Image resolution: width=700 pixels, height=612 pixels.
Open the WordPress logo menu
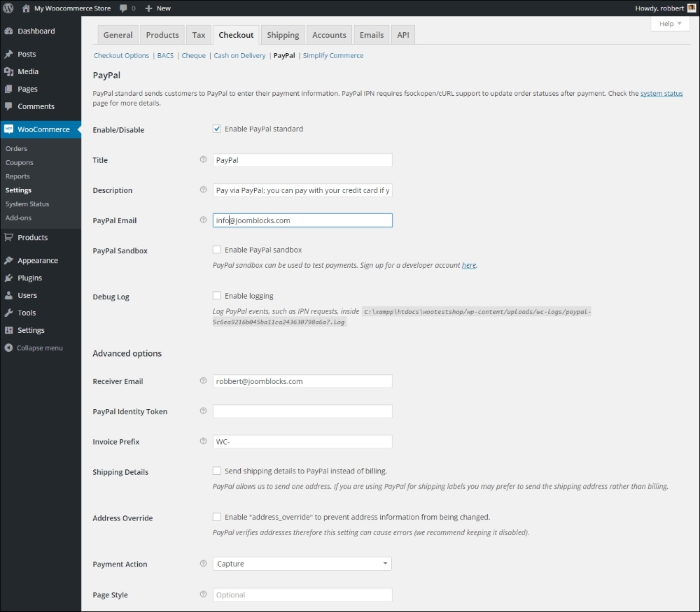coord(8,8)
